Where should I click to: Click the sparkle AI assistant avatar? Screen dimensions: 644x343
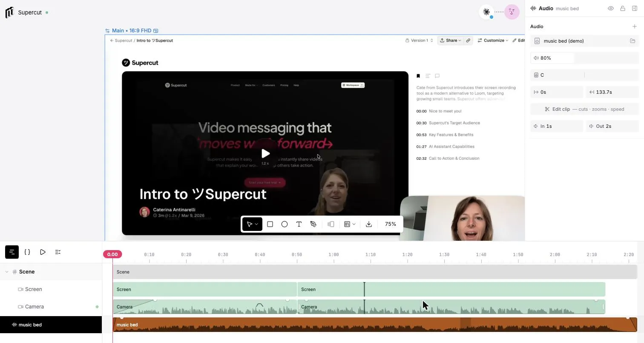(486, 12)
